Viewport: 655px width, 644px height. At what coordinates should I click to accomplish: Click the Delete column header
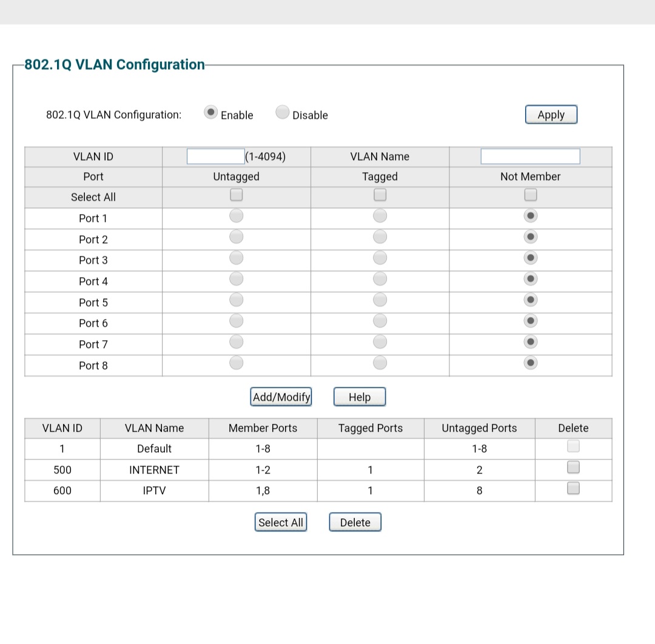(574, 428)
